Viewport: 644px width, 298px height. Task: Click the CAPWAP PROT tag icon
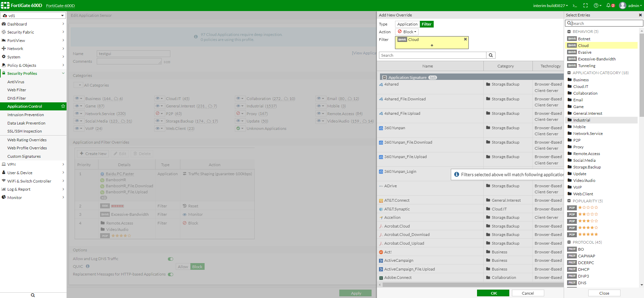572,256
